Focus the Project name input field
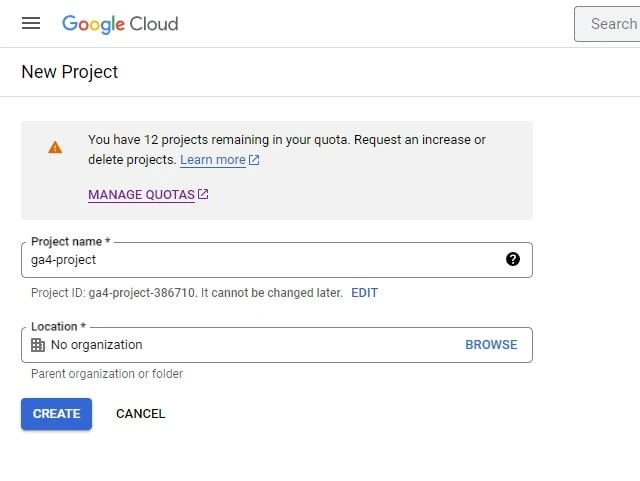This screenshot has height=481, width=640. [277, 260]
